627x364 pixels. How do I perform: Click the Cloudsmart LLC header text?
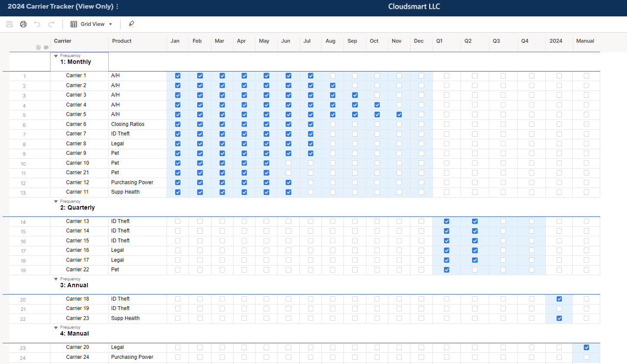click(414, 6)
